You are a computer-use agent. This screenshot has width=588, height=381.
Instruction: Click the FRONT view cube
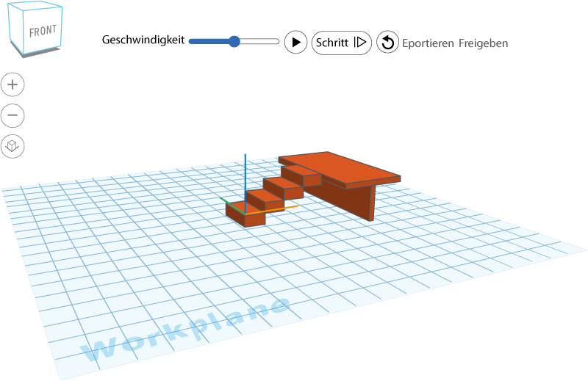pos(35,29)
